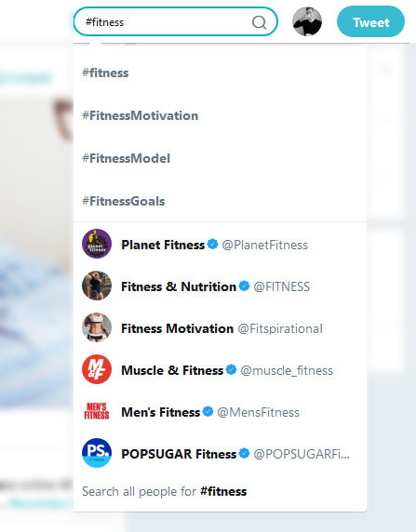Click the Men's Fitness logo icon

pos(97,411)
